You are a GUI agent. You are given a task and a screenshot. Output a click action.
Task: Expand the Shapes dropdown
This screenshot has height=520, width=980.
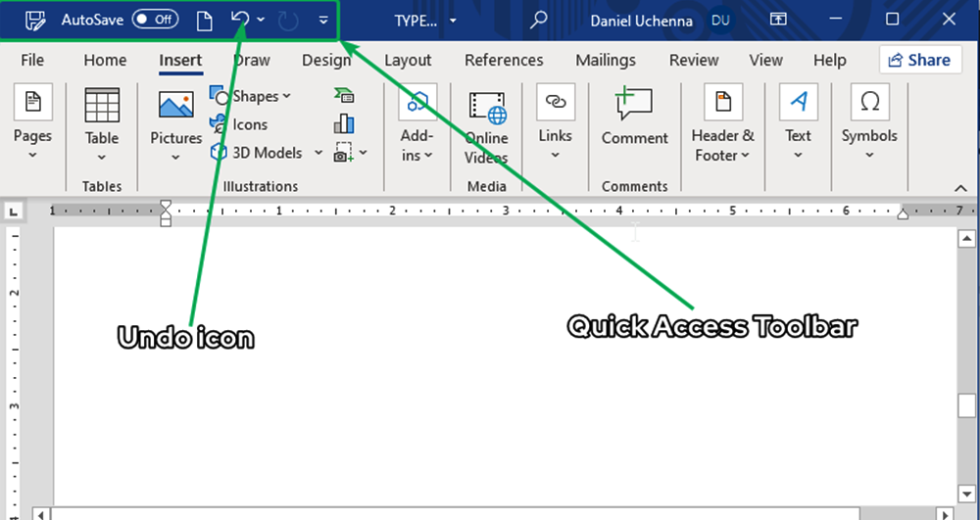tap(251, 96)
